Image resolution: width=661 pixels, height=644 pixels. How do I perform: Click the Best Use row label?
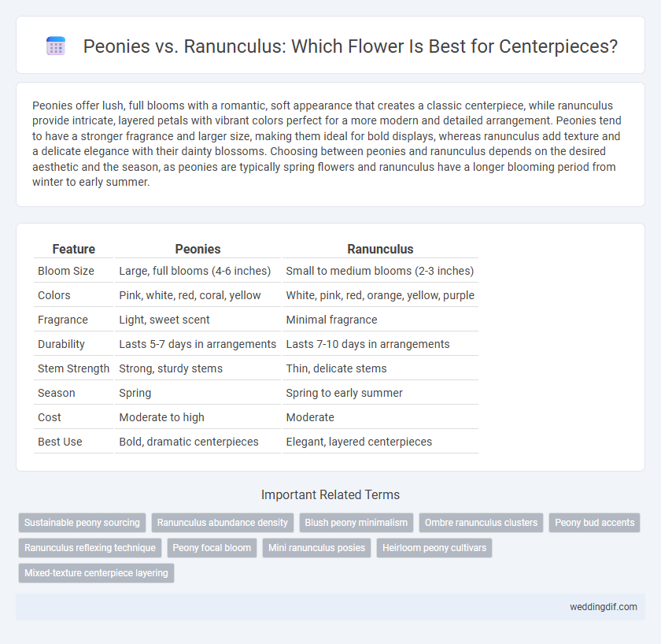[60, 442]
